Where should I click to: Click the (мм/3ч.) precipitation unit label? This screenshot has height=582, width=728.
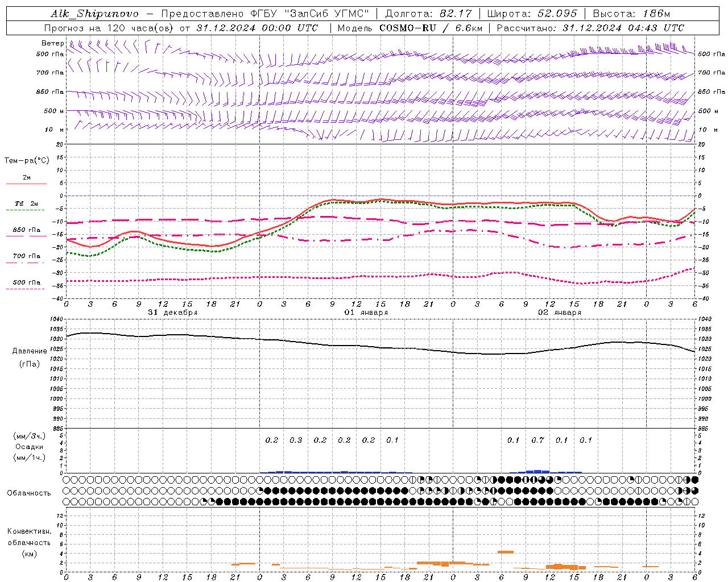(x=29, y=436)
